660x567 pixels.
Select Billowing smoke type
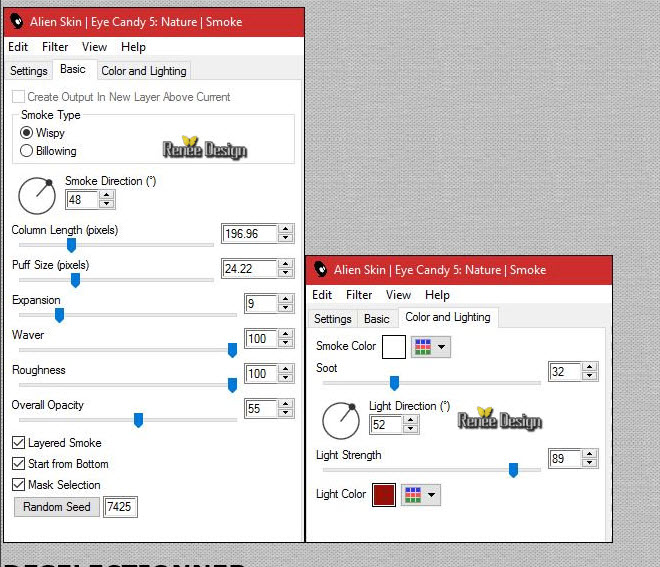[26, 150]
